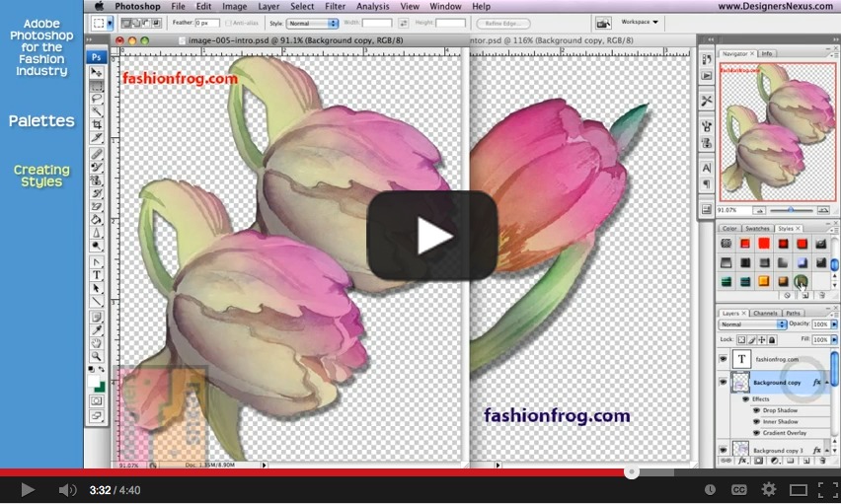The width and height of the screenshot is (841, 504).
Task: Select the Hand tool
Action: point(97,343)
